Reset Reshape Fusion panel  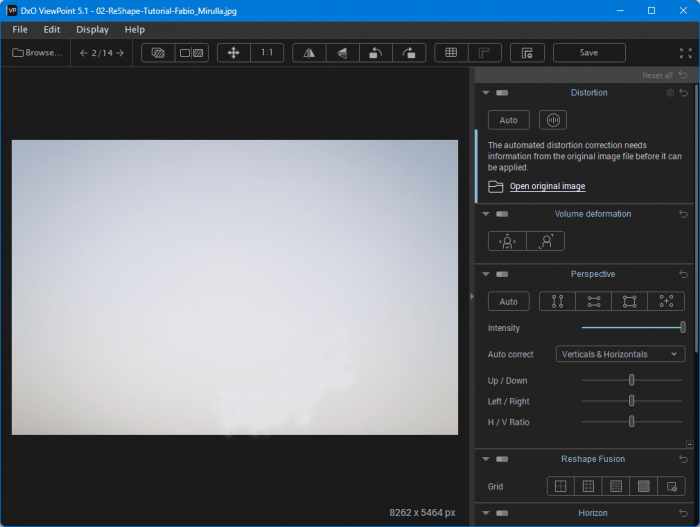pyautogui.click(x=683, y=459)
